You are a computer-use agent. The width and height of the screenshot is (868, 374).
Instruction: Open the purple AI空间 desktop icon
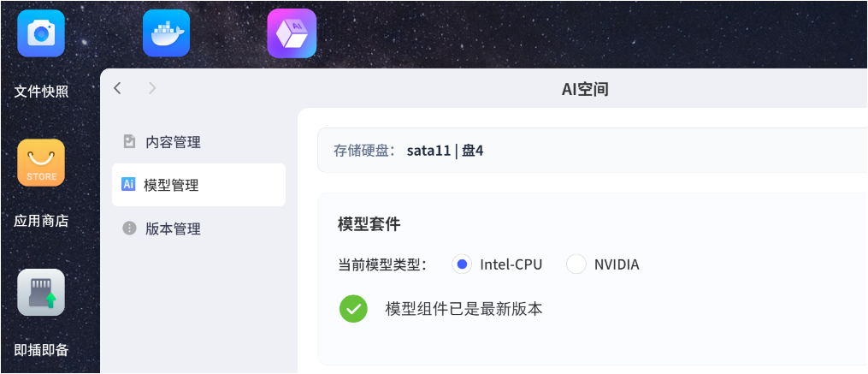pyautogui.click(x=292, y=33)
